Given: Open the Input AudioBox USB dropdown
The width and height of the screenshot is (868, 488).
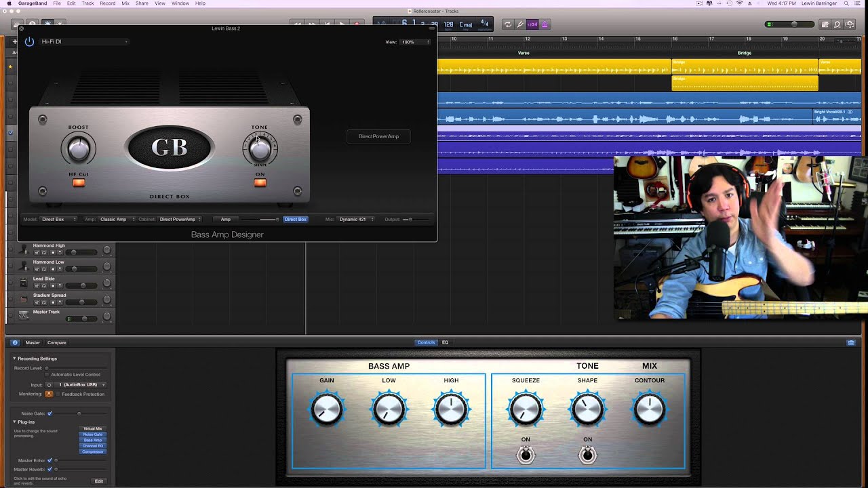Looking at the screenshot, I should 81,385.
